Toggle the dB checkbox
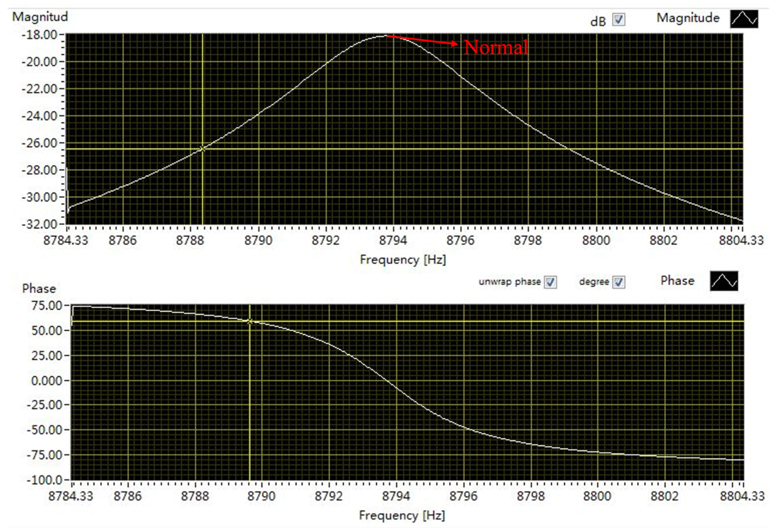Screen dimensions: 778x532 click(619, 19)
